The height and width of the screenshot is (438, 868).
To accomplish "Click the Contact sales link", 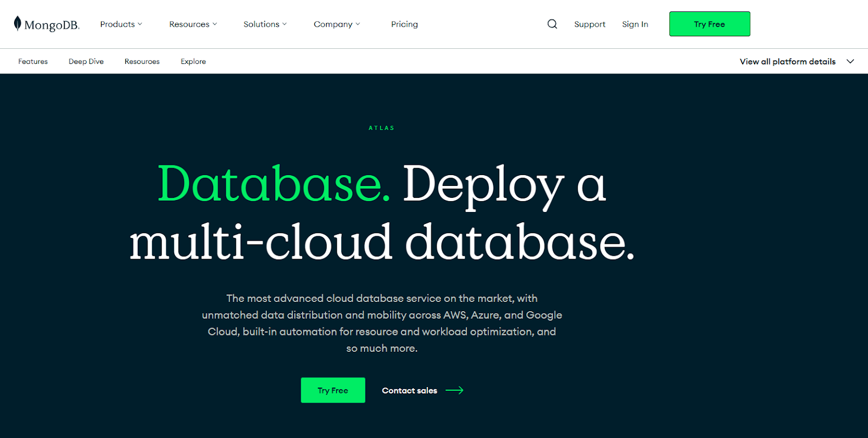I will (410, 390).
